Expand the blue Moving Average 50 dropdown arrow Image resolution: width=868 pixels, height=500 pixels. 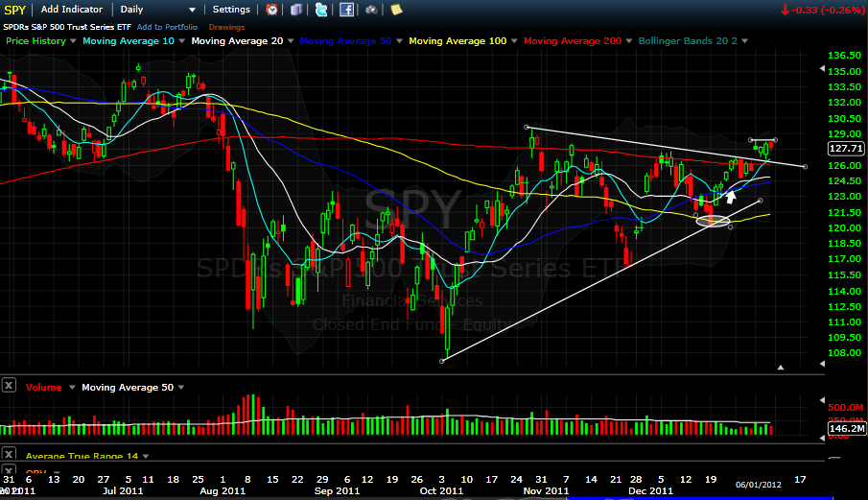399,41
